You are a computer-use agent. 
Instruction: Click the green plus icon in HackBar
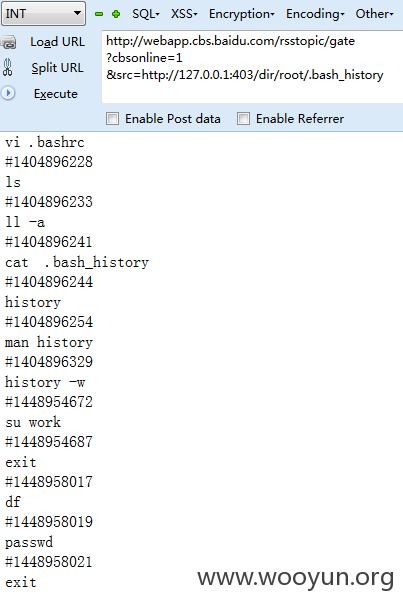click(116, 14)
